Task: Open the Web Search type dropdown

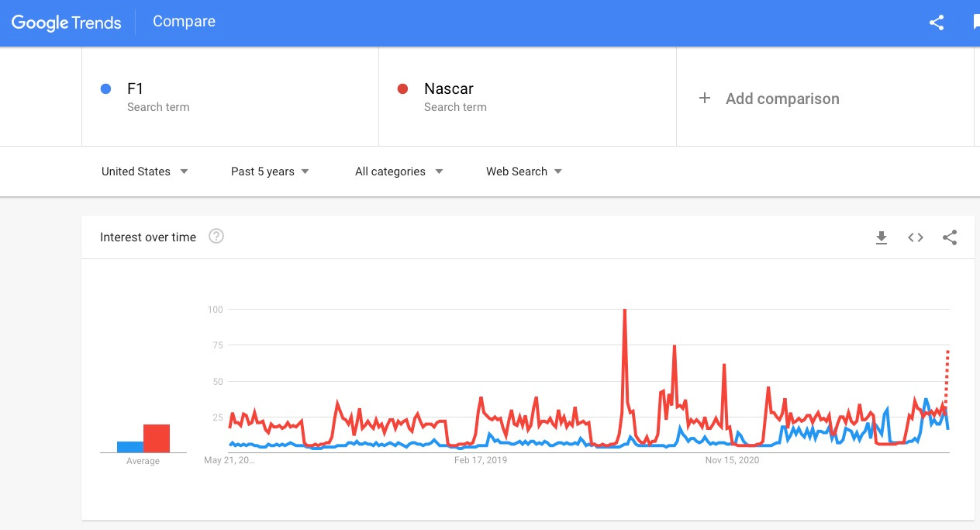Action: tap(523, 171)
